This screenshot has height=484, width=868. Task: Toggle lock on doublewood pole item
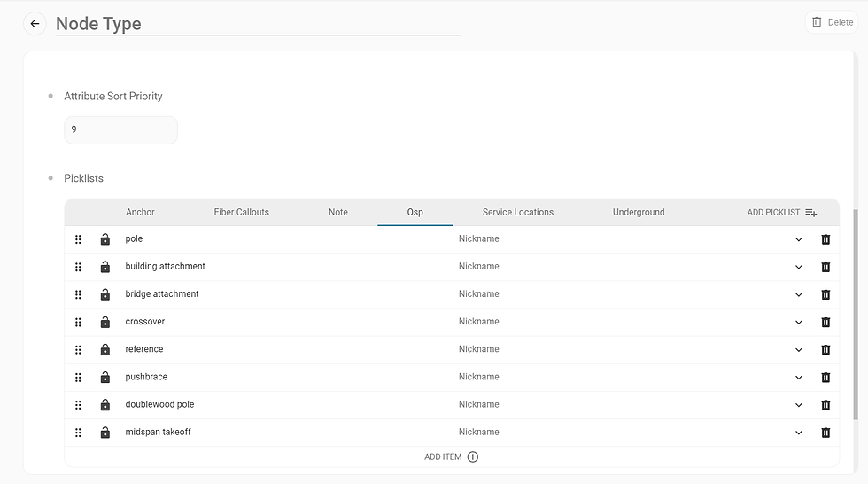tap(105, 405)
